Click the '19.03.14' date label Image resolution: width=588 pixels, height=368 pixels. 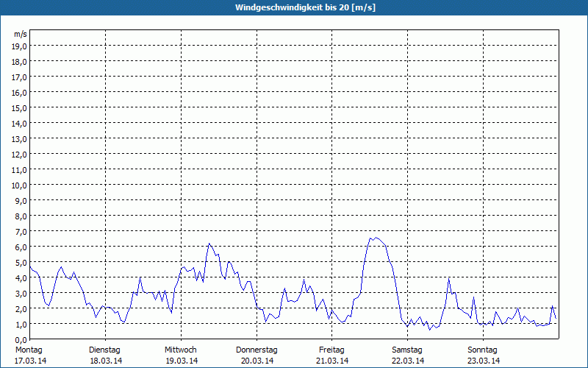click(x=182, y=361)
